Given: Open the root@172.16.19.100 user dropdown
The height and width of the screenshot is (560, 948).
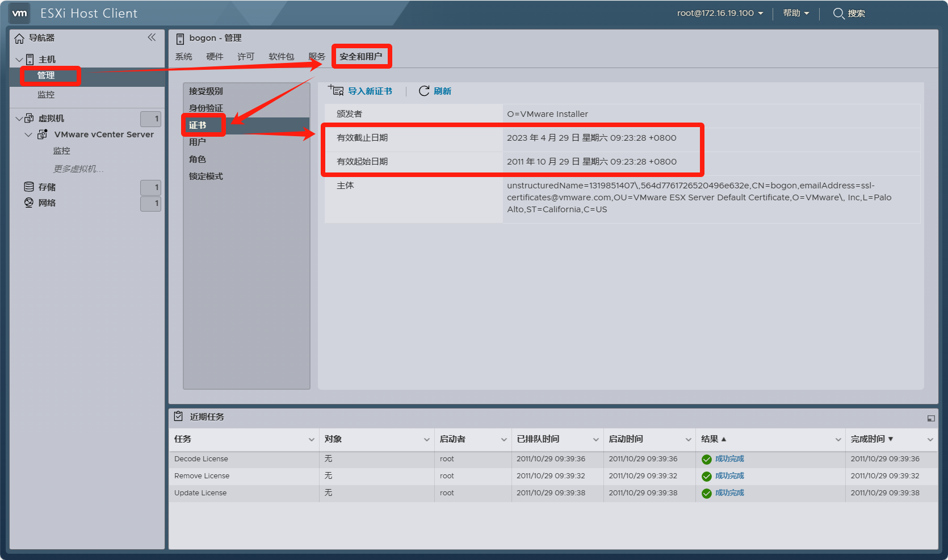Looking at the screenshot, I should 720,13.
